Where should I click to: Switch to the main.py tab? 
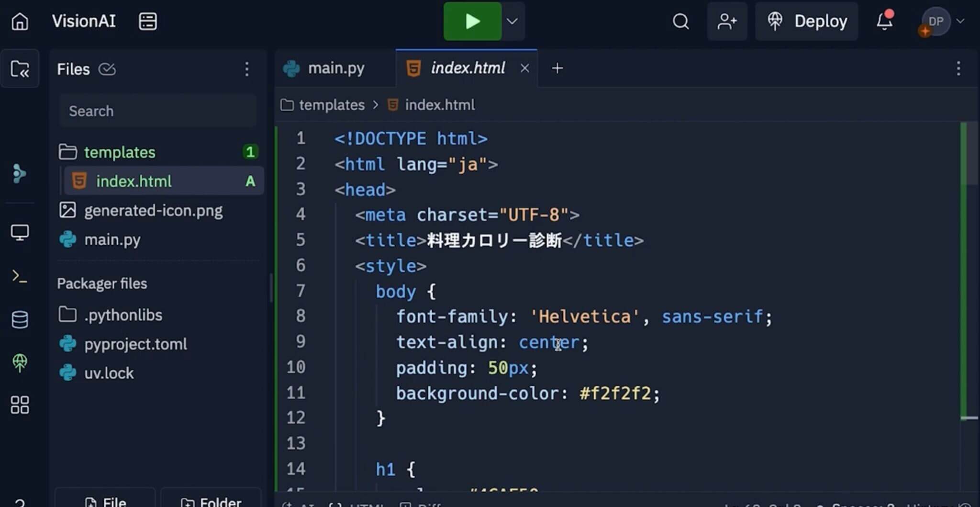click(x=335, y=68)
